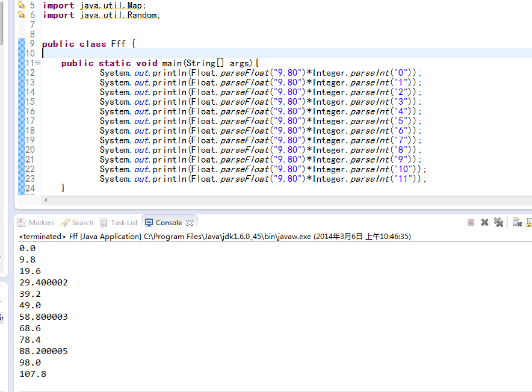
Task: Click warning marker icon on line 6
Action: (x=21, y=14)
